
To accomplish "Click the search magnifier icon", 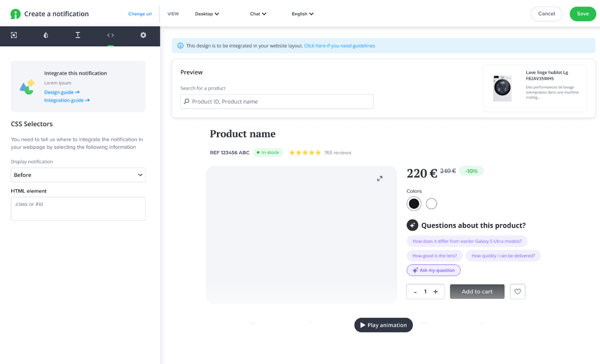I will click(186, 102).
